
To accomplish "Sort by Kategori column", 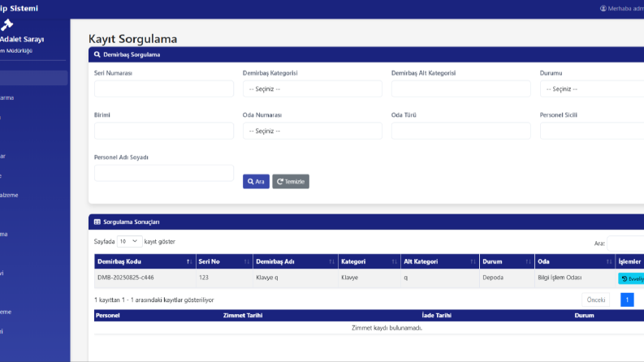I will click(x=370, y=261).
